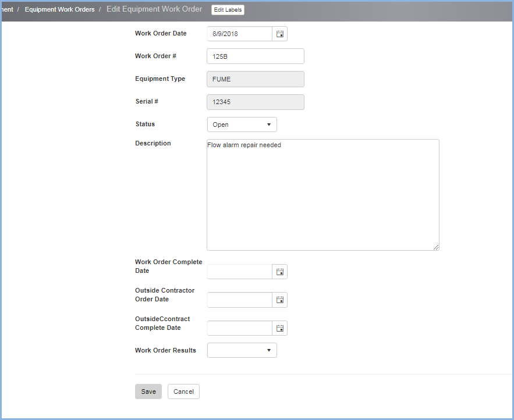Focus the Work Order Date field
The image size is (514, 420).
(240, 34)
